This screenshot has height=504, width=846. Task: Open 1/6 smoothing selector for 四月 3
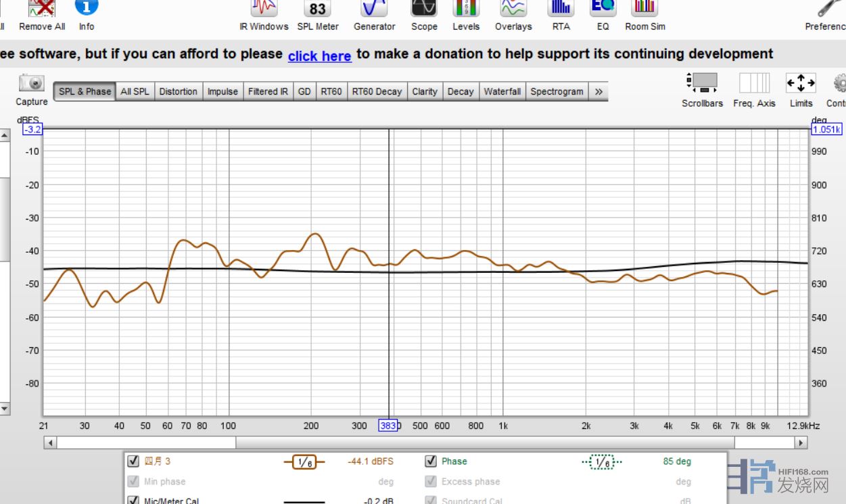304,462
